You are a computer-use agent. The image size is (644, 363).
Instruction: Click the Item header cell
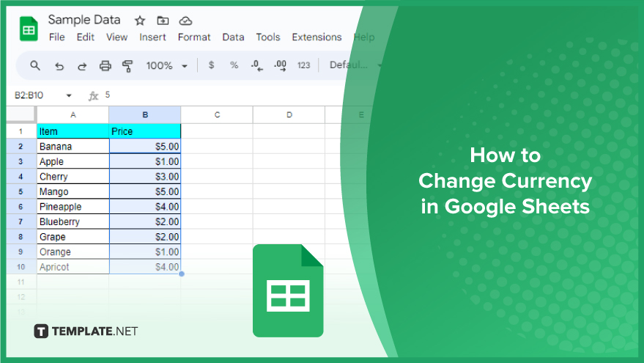(x=73, y=131)
